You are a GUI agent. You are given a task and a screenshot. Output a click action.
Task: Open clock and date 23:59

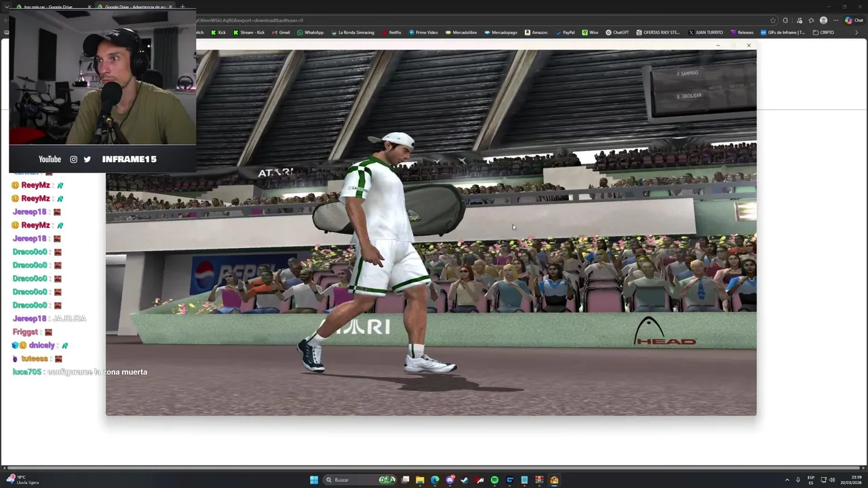[x=850, y=481]
